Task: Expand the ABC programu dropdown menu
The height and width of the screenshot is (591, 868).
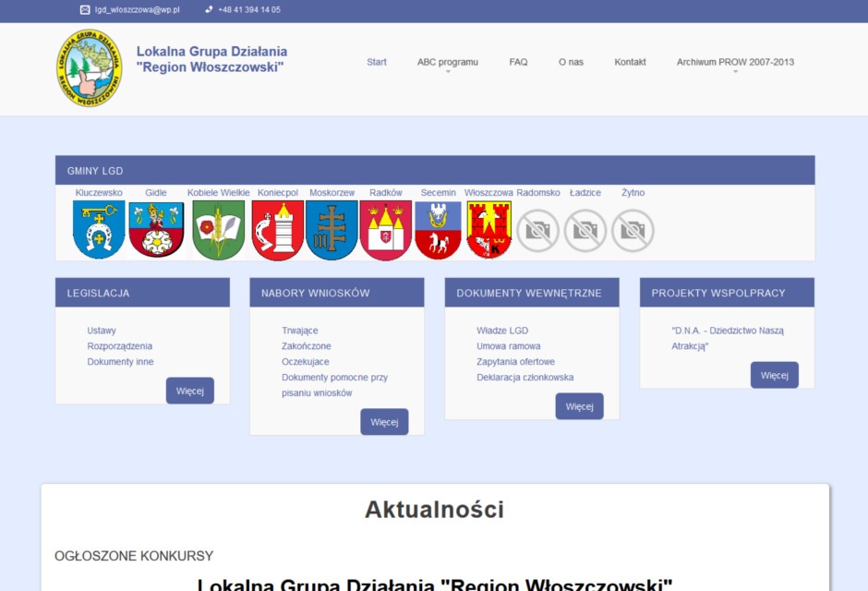Action: coord(448,63)
